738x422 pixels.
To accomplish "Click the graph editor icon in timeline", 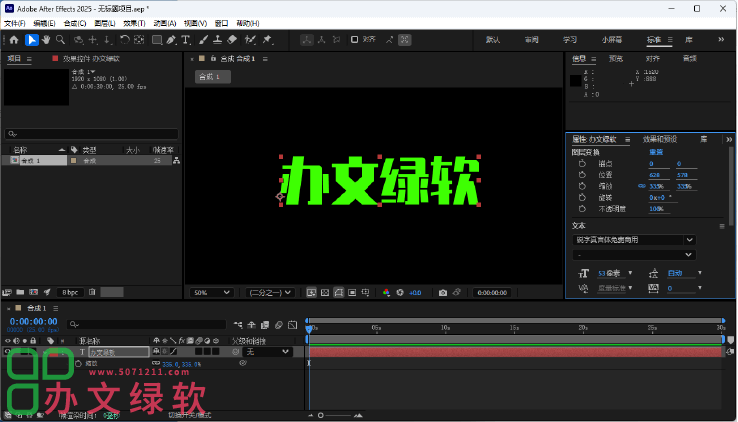I will [292, 325].
